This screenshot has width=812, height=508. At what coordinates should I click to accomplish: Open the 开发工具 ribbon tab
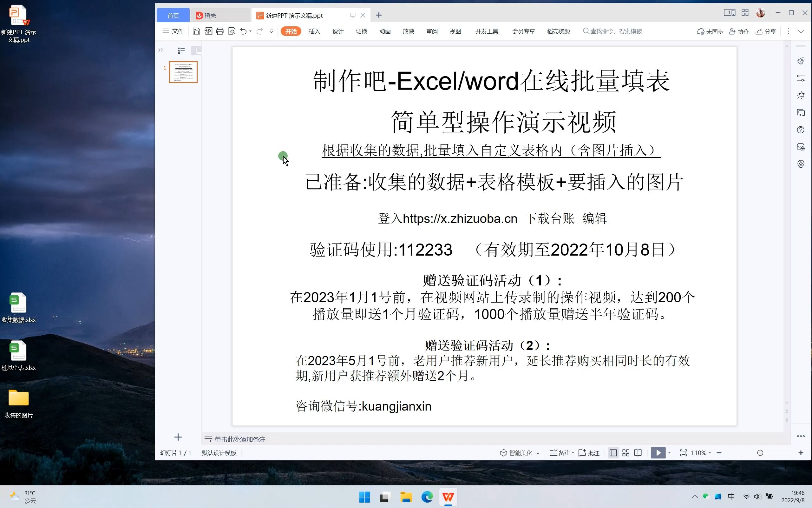point(487,31)
